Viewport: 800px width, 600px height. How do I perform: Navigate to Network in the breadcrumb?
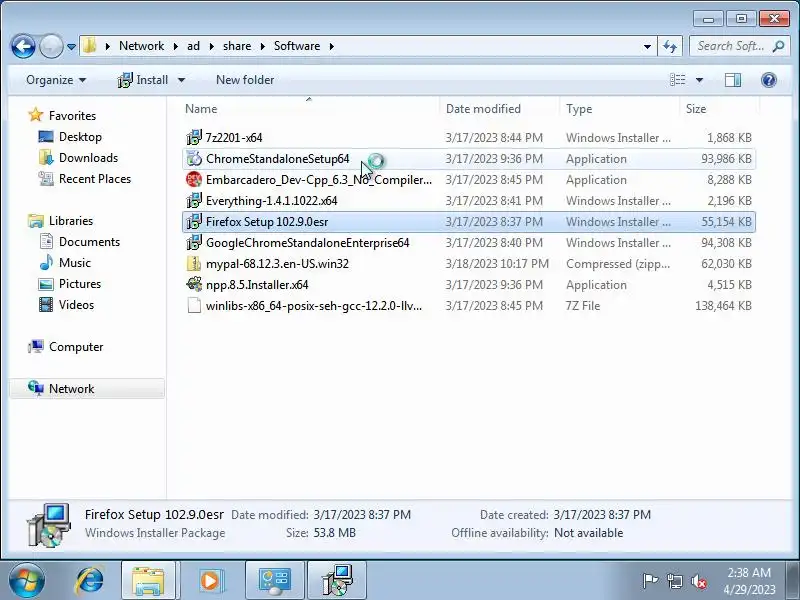coord(141,46)
